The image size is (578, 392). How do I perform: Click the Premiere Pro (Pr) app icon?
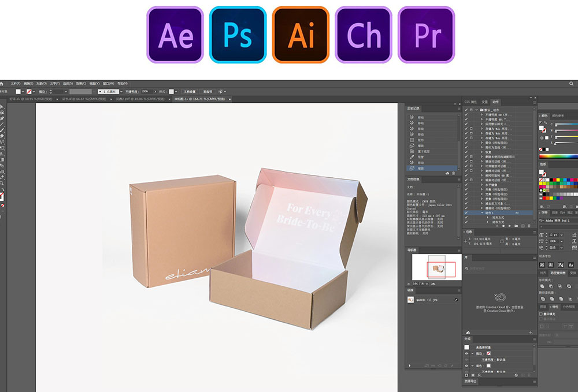[427, 35]
